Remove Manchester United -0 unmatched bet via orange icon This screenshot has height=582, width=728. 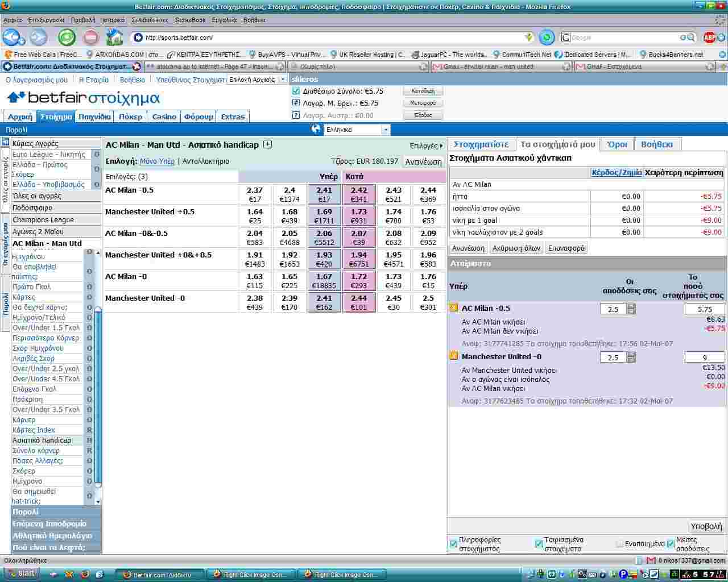point(453,356)
